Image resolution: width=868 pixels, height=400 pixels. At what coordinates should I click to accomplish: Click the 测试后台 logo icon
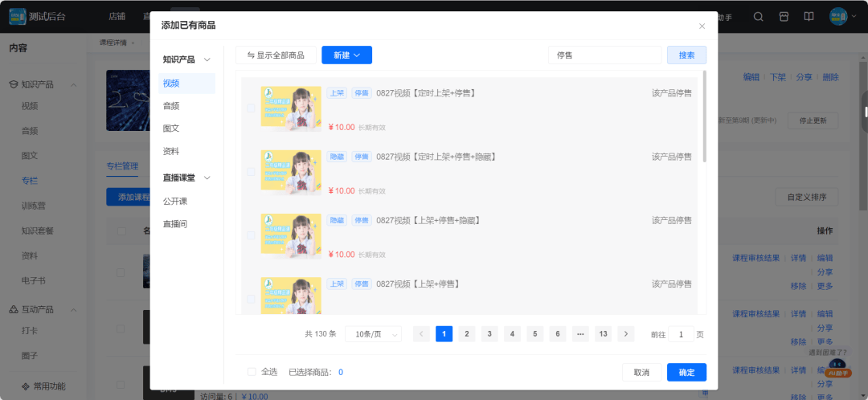pos(17,17)
